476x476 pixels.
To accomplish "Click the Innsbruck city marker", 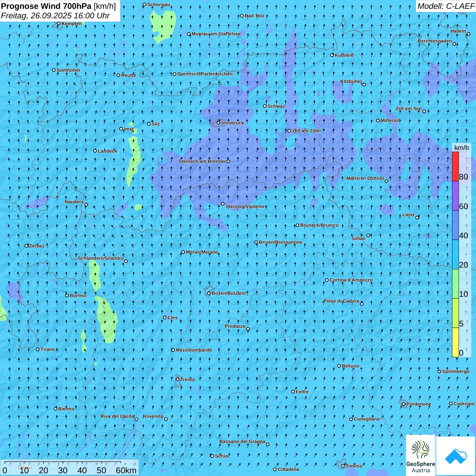I will click(219, 123).
